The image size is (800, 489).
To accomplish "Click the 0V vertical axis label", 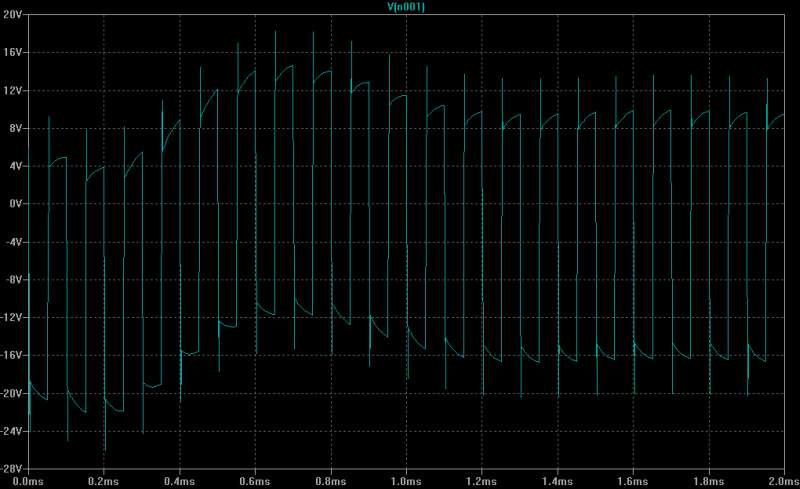I will (x=15, y=204).
